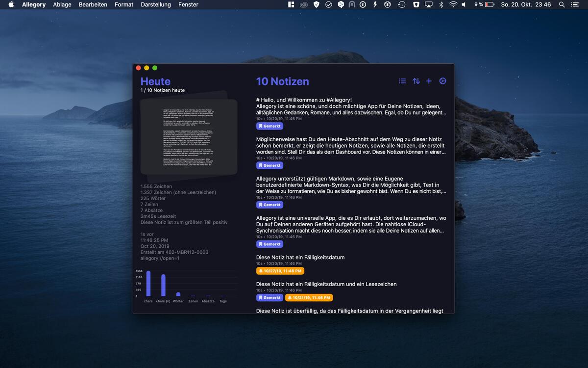This screenshot has height=368, width=588.
Task: Open the Bluetooth status menu
Action: coord(441,5)
